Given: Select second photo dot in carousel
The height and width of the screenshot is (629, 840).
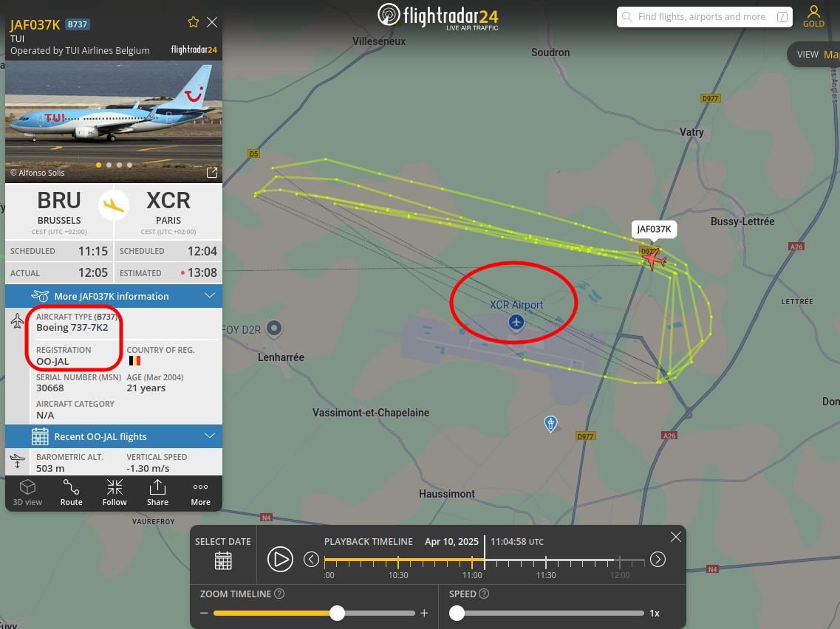Looking at the screenshot, I should coord(109,165).
